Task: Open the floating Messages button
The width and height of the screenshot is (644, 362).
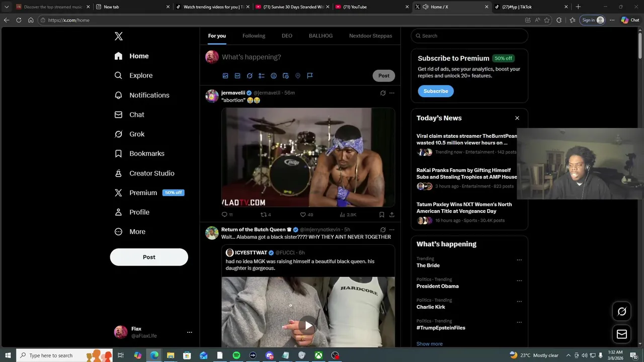Action: pos(622,334)
